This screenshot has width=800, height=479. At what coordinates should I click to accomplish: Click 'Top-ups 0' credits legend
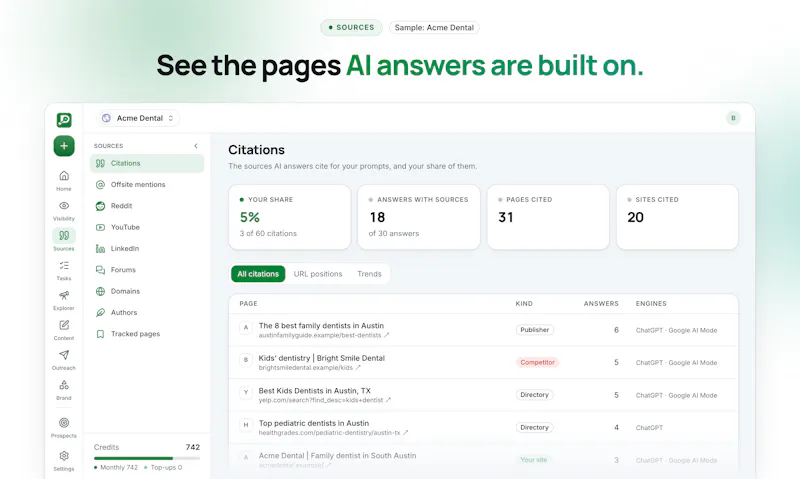click(163, 468)
